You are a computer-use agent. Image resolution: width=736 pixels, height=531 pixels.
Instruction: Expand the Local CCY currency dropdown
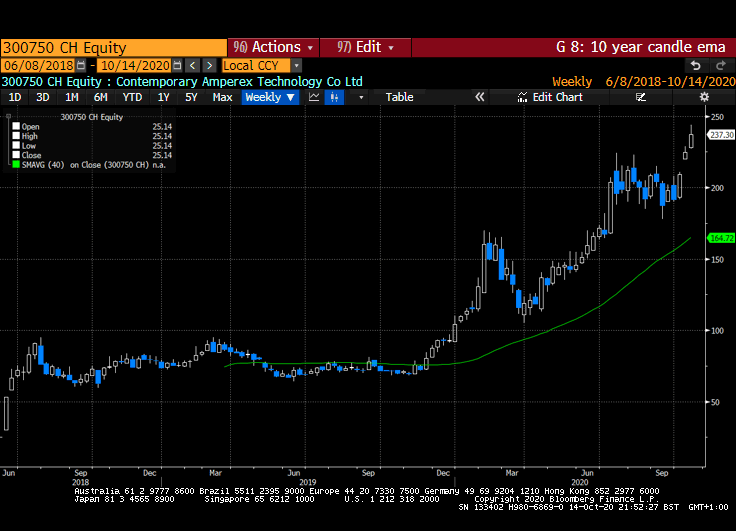pyautogui.click(x=296, y=65)
